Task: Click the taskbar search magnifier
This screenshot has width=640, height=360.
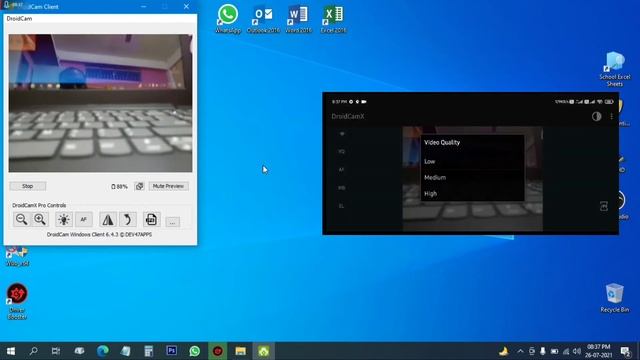Action: click(33, 351)
